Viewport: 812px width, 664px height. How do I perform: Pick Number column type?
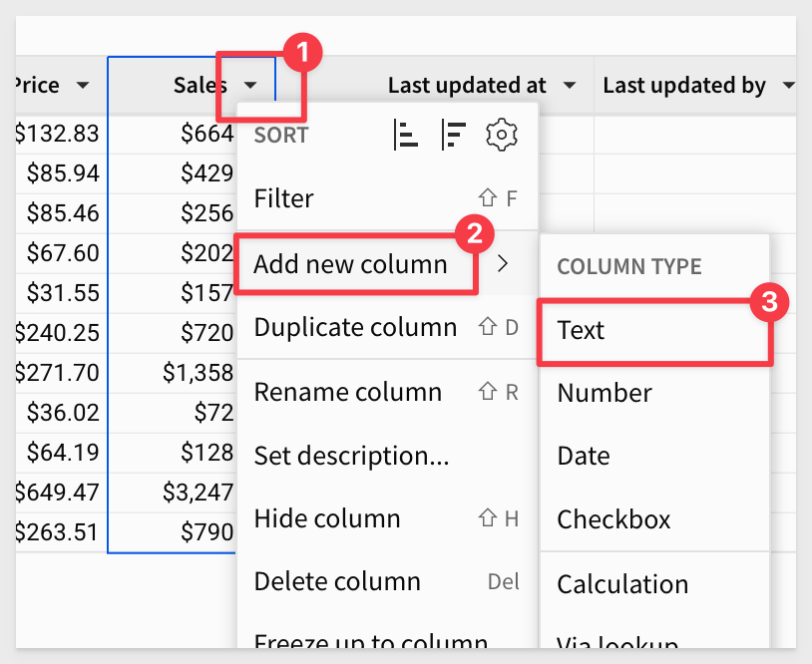pyautogui.click(x=605, y=393)
